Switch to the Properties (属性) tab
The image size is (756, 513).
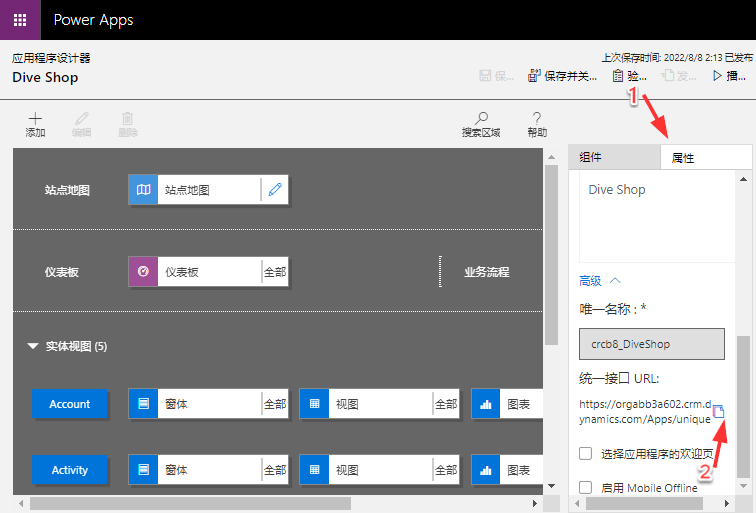[706, 157]
